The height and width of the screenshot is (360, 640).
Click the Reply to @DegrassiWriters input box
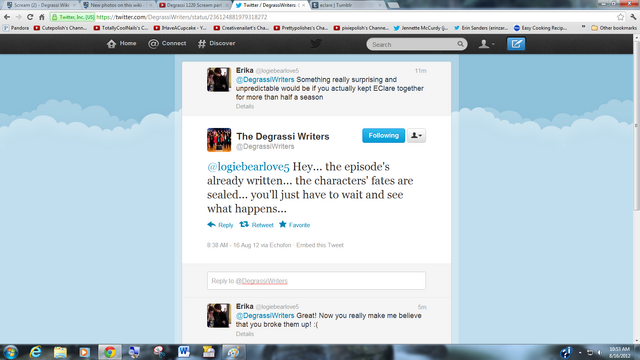click(316, 281)
